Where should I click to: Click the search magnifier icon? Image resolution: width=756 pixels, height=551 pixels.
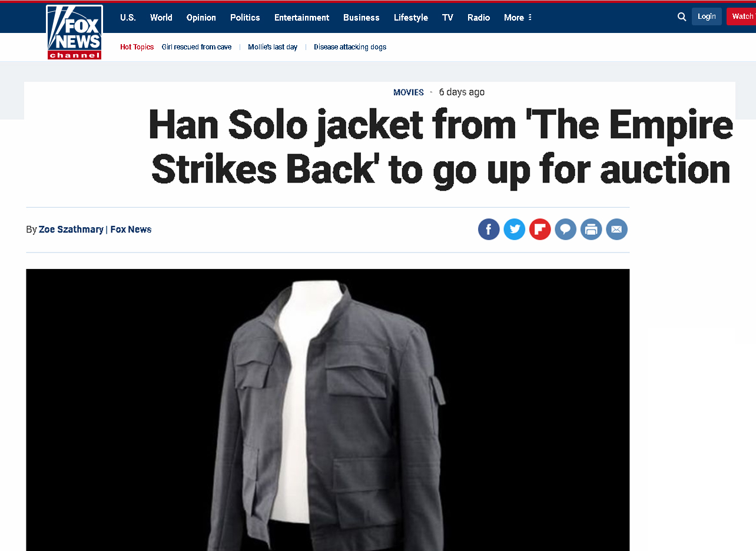pos(682,17)
